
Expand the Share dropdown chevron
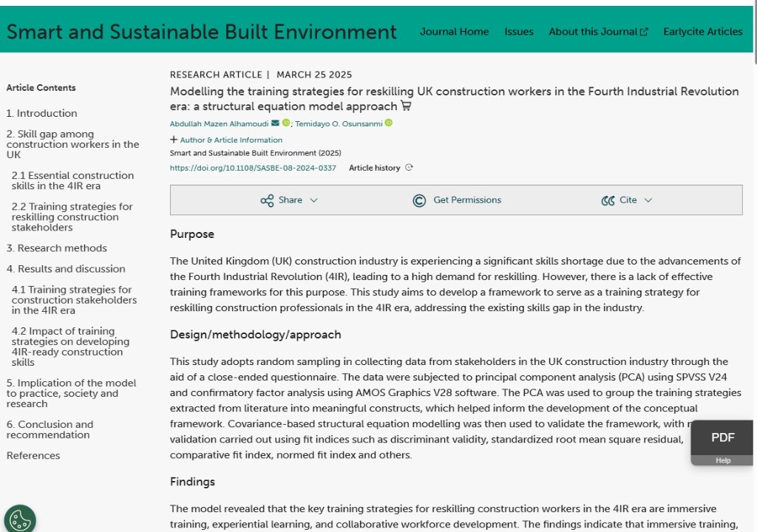click(x=313, y=200)
